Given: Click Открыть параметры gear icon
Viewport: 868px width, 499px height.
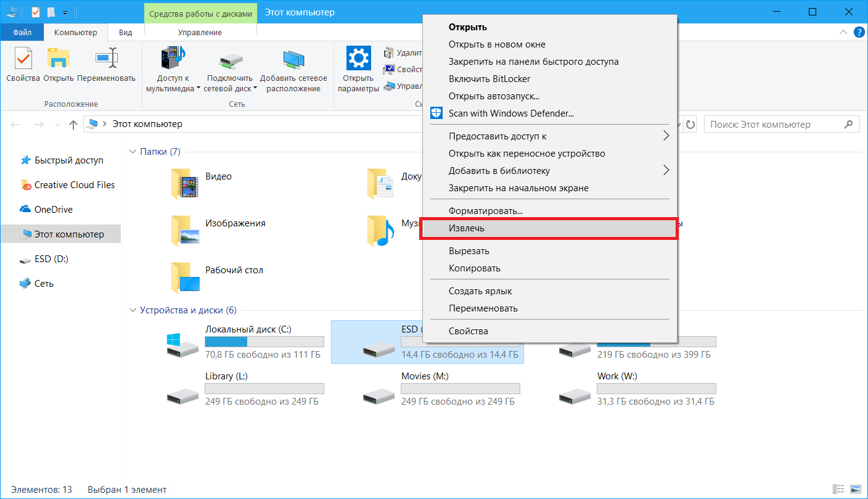Looking at the screenshot, I should pyautogui.click(x=358, y=58).
